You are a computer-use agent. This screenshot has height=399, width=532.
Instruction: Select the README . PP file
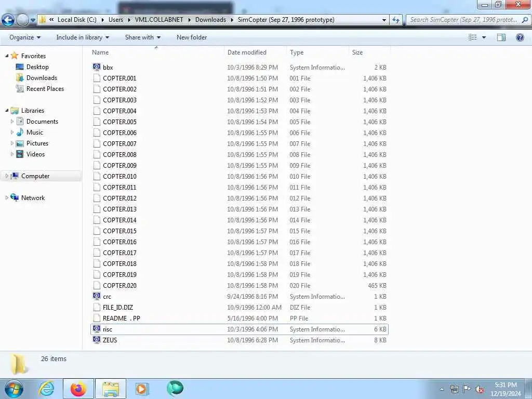(x=121, y=318)
